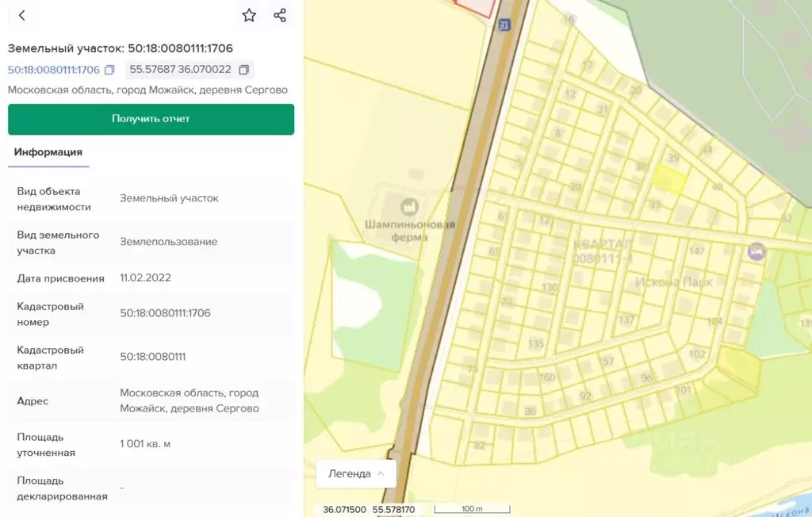
Task: Click the Искона Парк label on map
Action: [674, 281]
